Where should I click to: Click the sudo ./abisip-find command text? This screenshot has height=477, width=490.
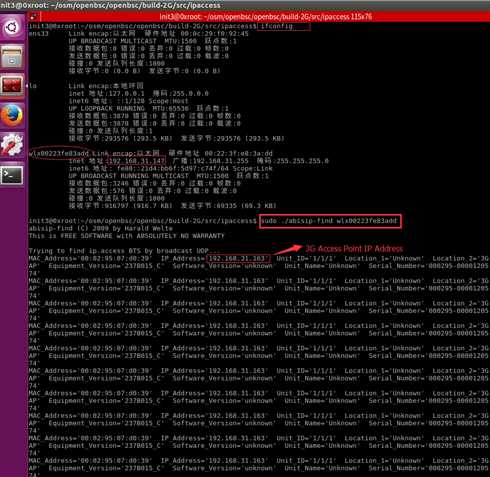(329, 221)
